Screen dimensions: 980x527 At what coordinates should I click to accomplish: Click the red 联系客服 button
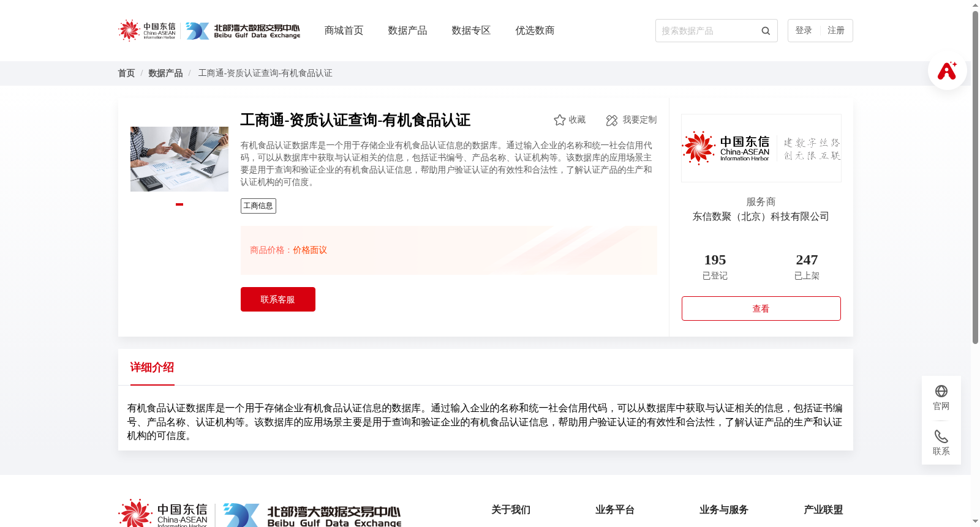pyautogui.click(x=278, y=299)
